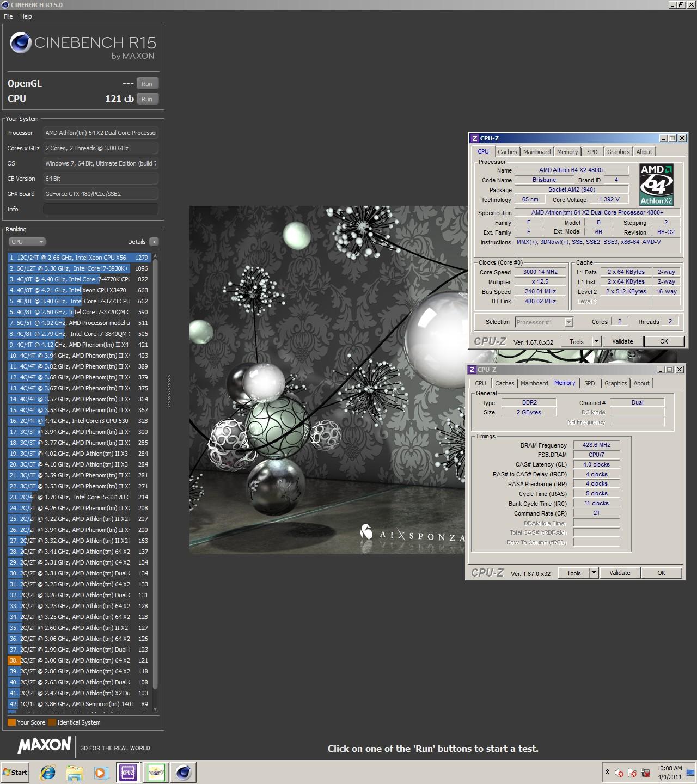Open Tools dropdown arrow in lower CPU-Z window
The width and height of the screenshot is (697, 784).
(594, 573)
